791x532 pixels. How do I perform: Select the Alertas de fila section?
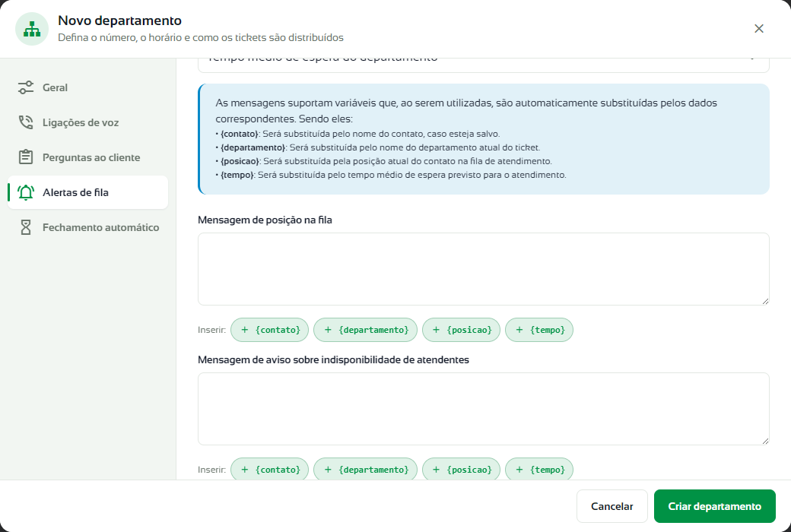click(87, 192)
